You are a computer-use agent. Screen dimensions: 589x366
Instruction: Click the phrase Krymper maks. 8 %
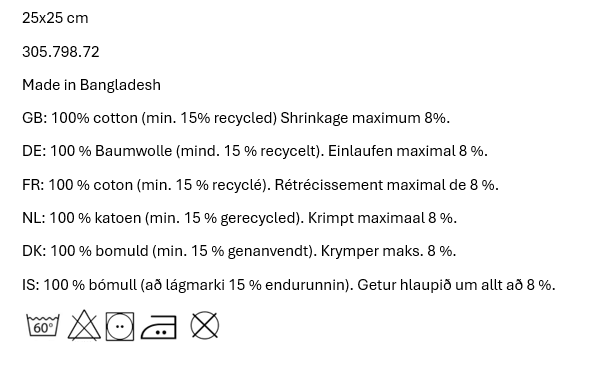tap(388, 251)
